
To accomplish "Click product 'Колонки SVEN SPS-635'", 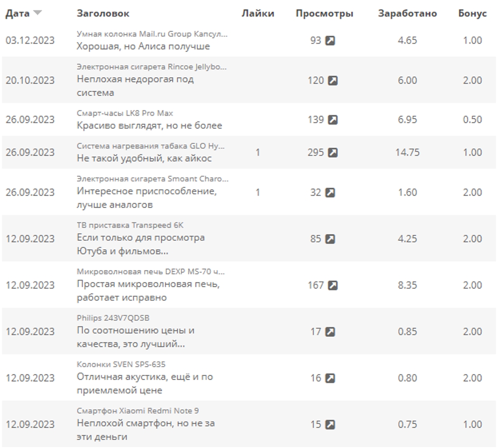I will pyautogui.click(x=121, y=364).
